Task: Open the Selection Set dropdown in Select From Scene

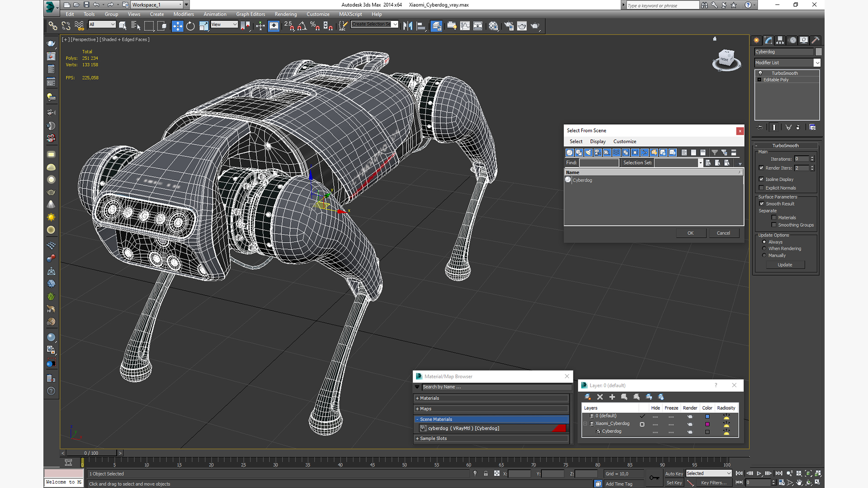Action: pos(701,163)
